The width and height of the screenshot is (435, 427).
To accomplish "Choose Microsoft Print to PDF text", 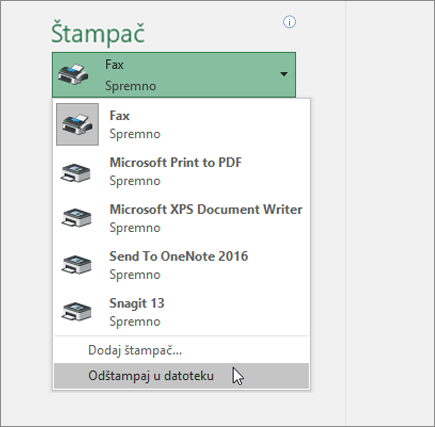I will (x=176, y=162).
